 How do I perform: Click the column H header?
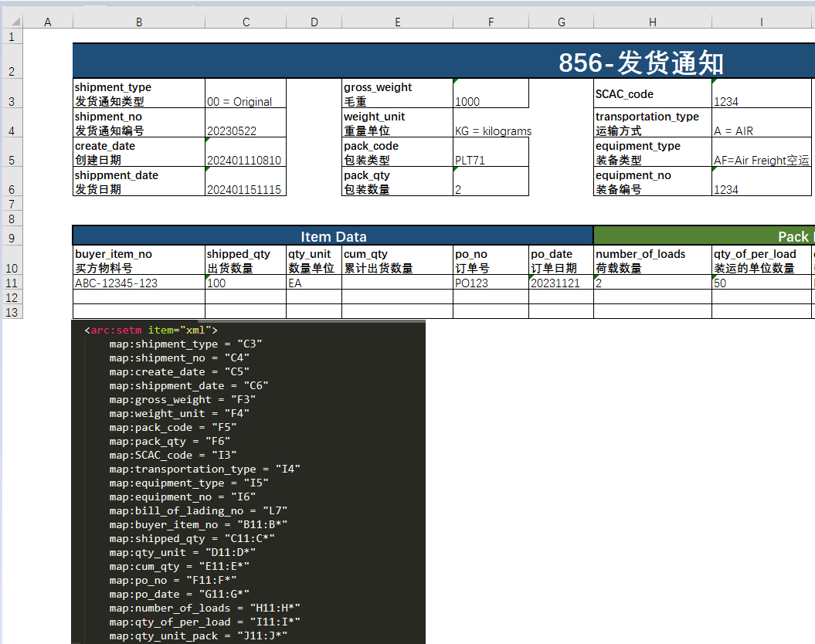(x=652, y=22)
